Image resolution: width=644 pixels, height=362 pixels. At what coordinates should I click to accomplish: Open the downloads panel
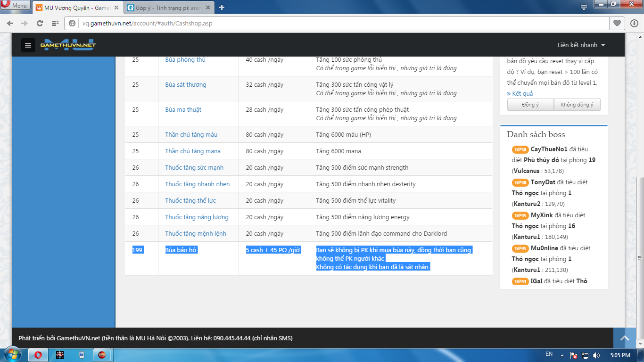pos(634,23)
